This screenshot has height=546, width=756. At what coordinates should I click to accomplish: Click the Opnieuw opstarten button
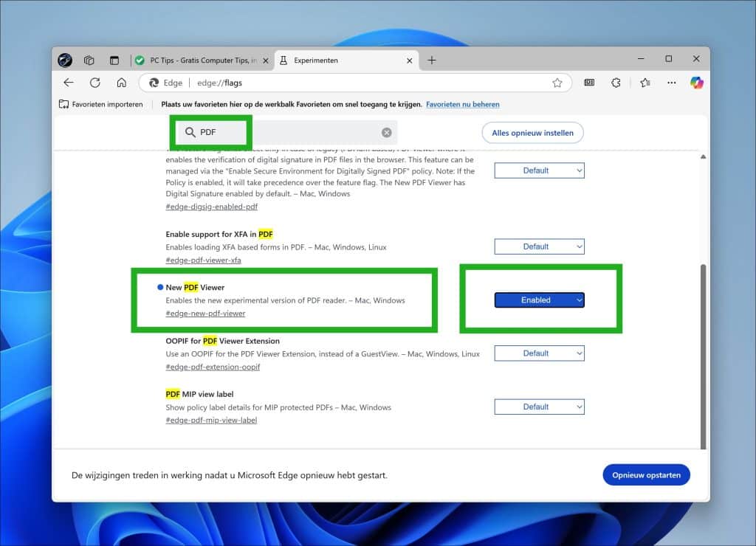pyautogui.click(x=646, y=475)
